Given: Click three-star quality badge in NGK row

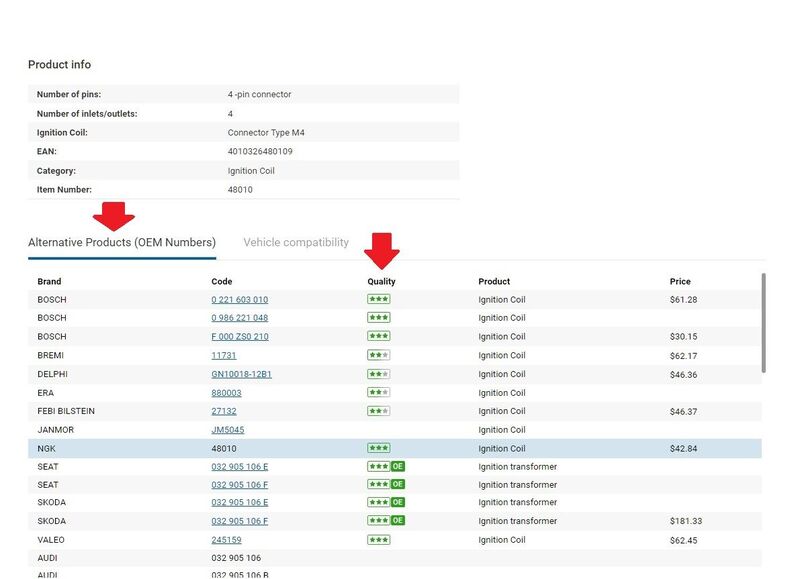Looking at the screenshot, I should 379,448.
